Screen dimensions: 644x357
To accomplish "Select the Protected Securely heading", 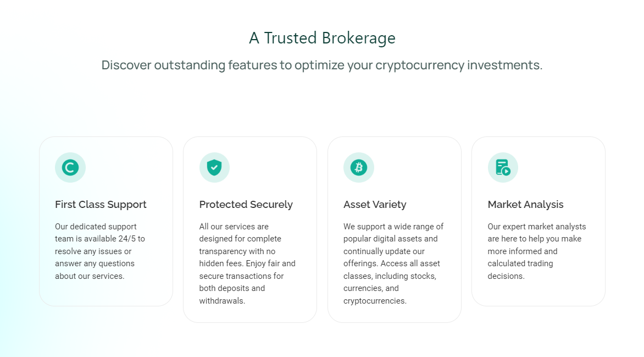I will (x=246, y=205).
